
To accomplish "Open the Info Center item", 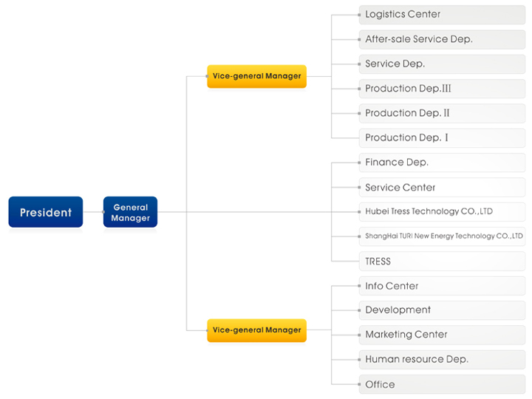I will click(442, 286).
